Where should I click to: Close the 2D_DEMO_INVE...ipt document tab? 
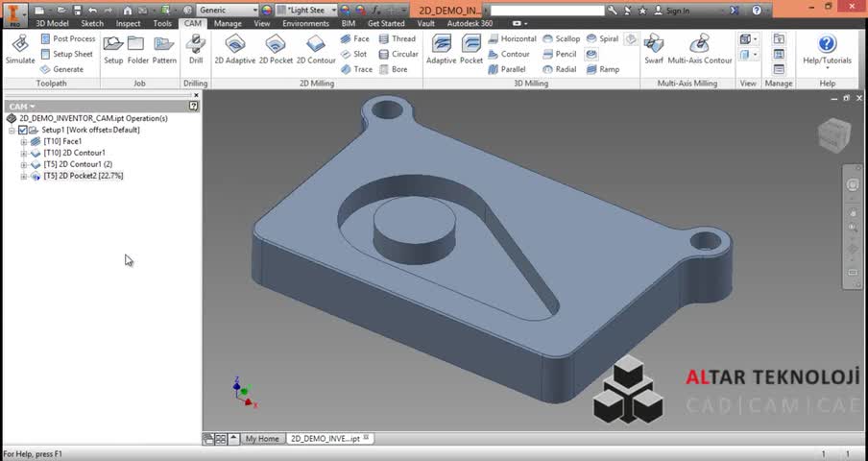[x=367, y=438]
